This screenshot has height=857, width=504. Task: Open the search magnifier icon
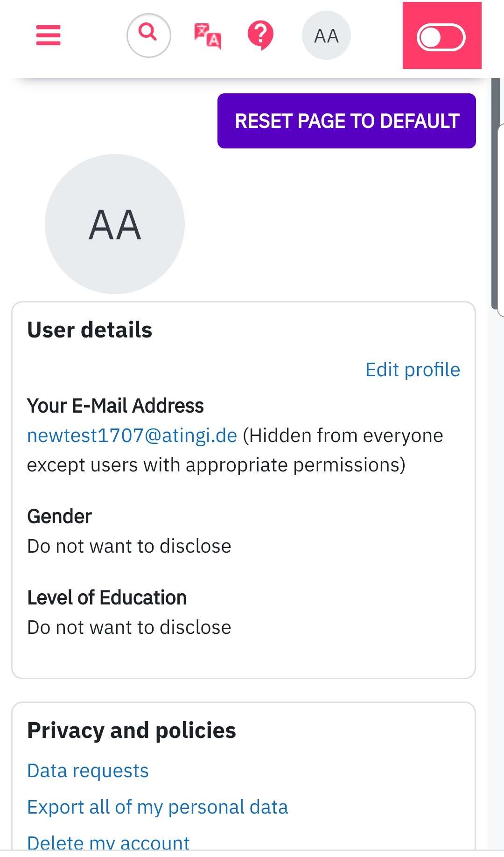pyautogui.click(x=148, y=35)
